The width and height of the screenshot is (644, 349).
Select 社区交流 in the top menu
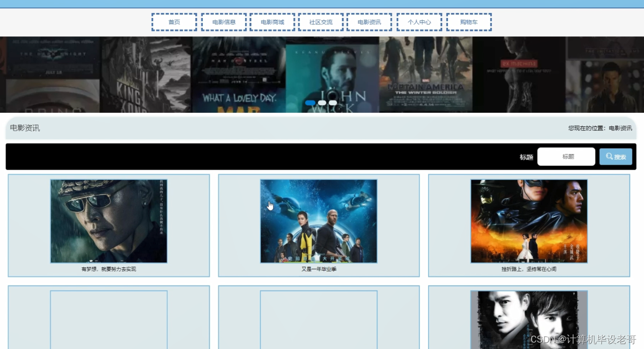tap(321, 22)
